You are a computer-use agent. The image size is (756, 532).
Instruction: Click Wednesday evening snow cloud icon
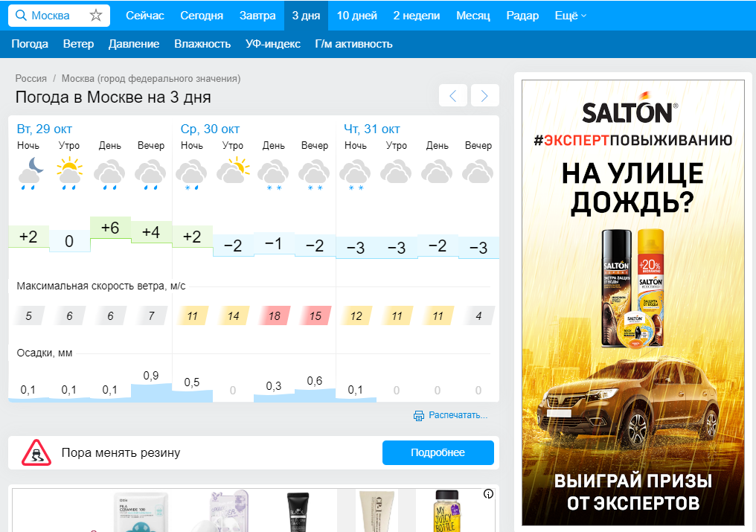tap(314, 175)
